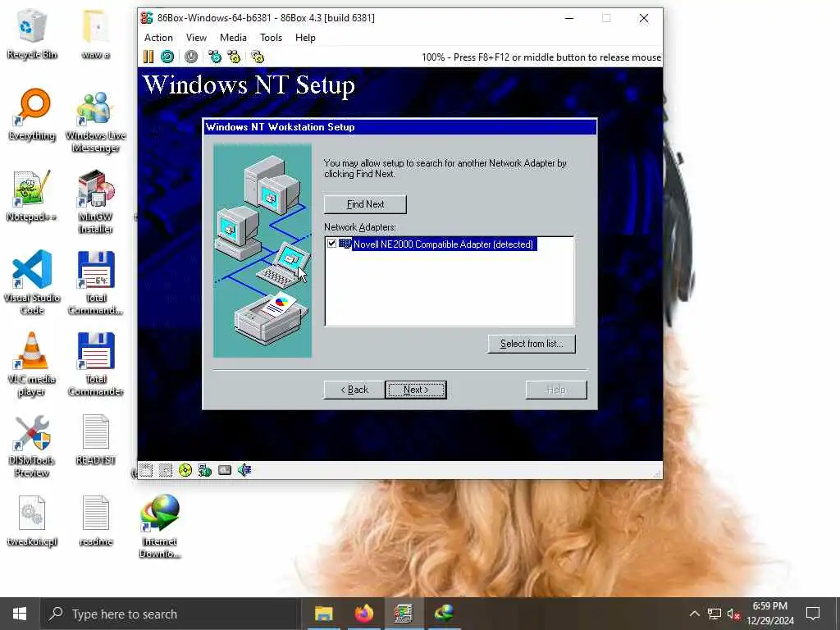Click the hard reset toolbar icon

click(x=167, y=57)
